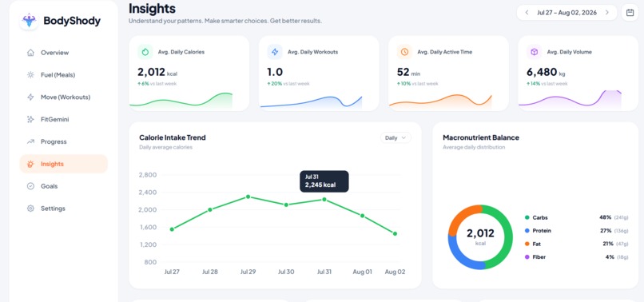Viewport: 644px width, 302px height.
Task: Open the Move (Workouts) page
Action: pyautogui.click(x=63, y=97)
